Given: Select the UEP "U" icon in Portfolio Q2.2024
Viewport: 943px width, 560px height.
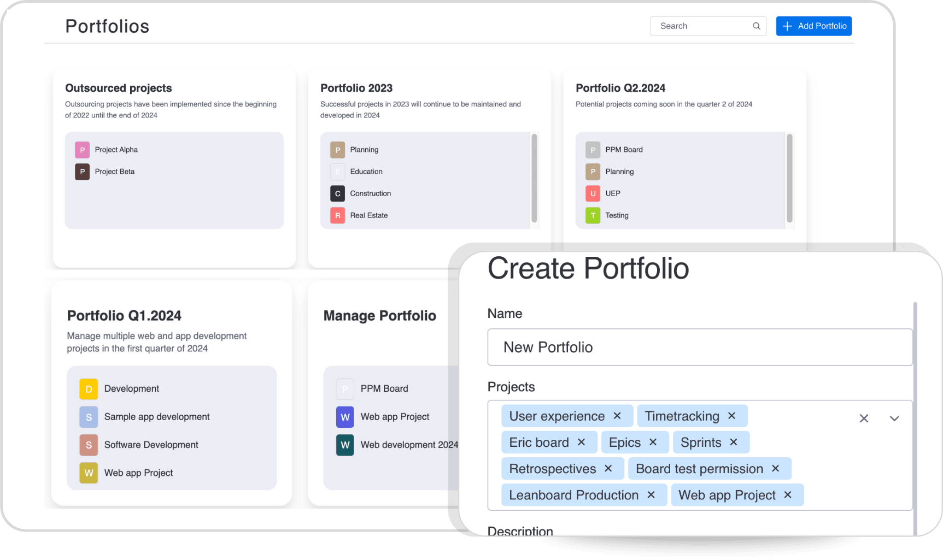Looking at the screenshot, I should click(593, 193).
